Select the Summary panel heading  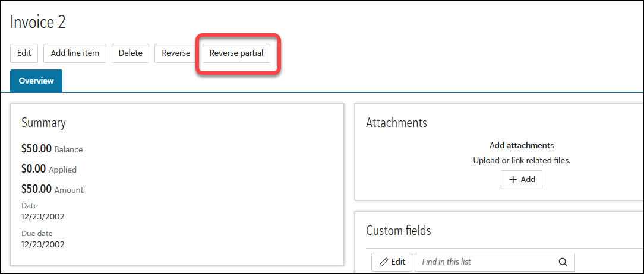[43, 123]
